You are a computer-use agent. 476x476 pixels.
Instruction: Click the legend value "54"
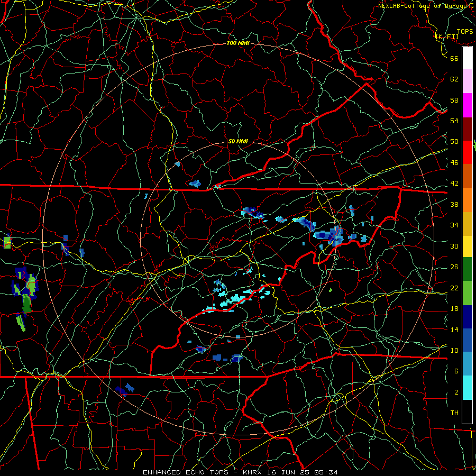coord(454,121)
